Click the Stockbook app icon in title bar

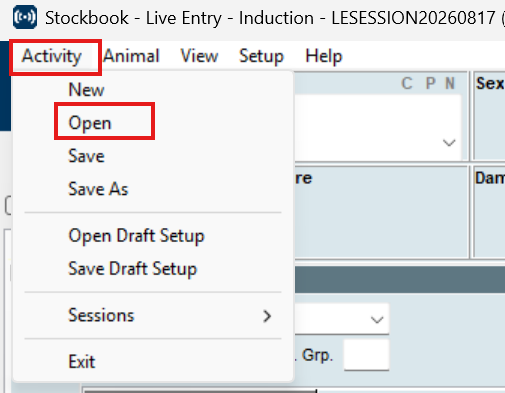pos(25,17)
